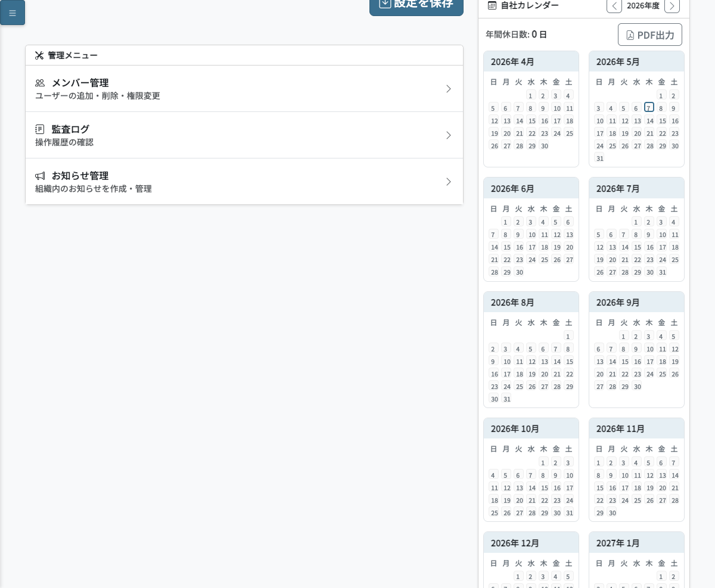Select day 29 in 2026年 4月 calendar

click(532, 145)
